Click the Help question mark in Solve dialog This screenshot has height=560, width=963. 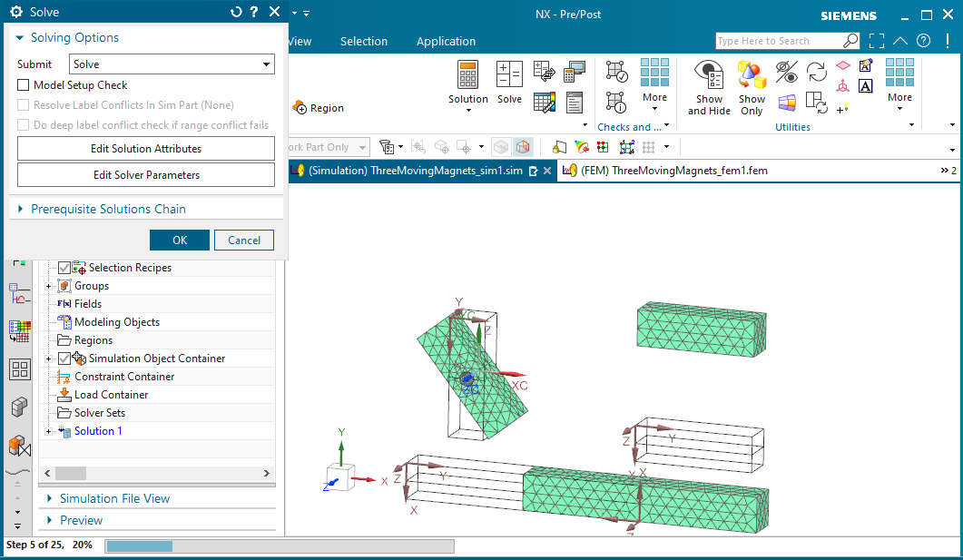(x=254, y=12)
